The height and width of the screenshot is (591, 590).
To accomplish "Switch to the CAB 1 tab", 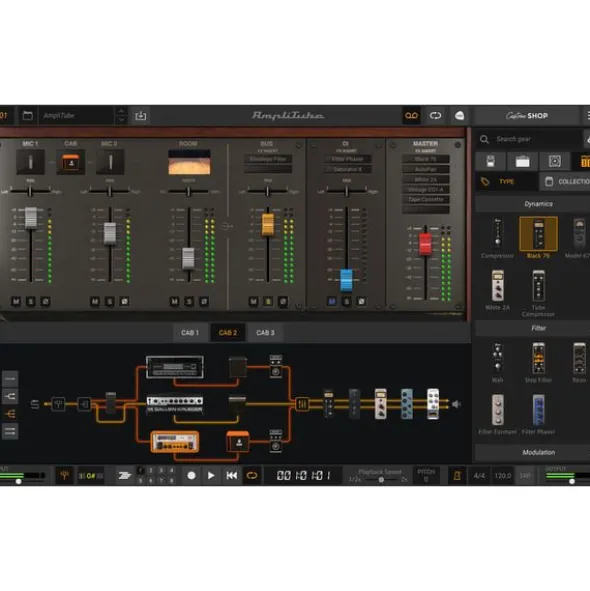I will [x=190, y=333].
